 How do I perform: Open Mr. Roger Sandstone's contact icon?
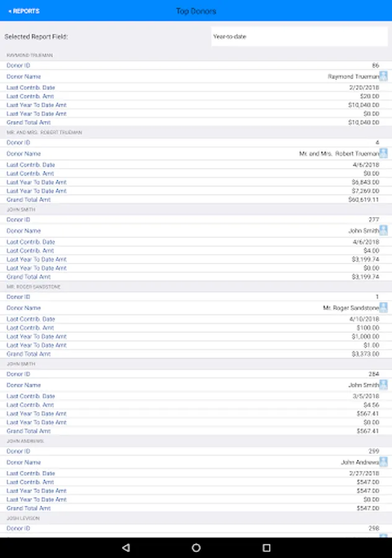coord(383,308)
